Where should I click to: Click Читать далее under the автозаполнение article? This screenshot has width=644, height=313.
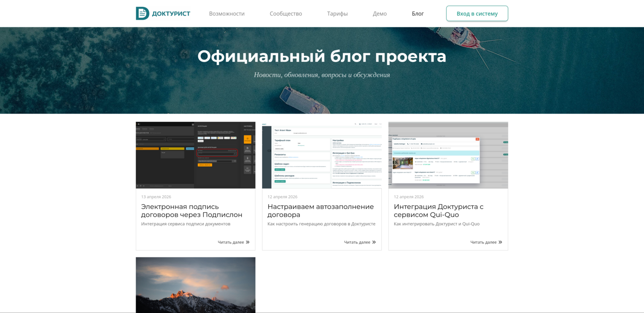(357, 242)
